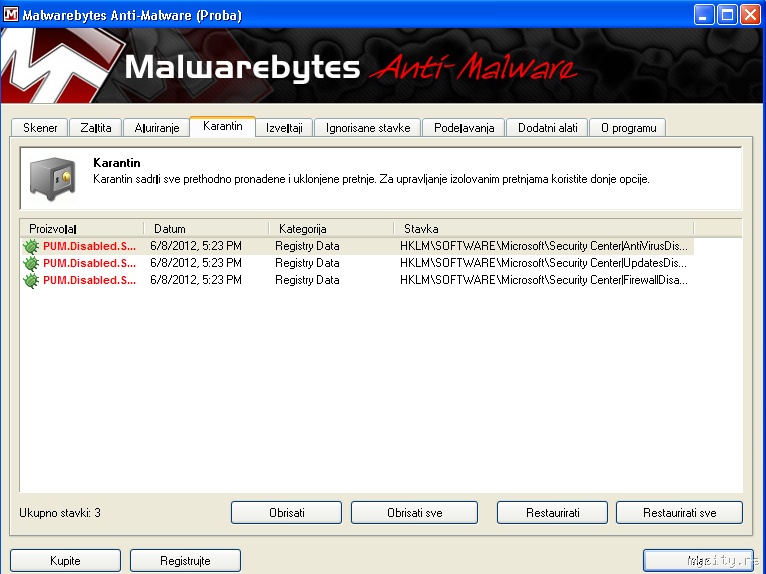Click the Malwarebytes title bar icon
This screenshot has width=766, height=574.
11,15
